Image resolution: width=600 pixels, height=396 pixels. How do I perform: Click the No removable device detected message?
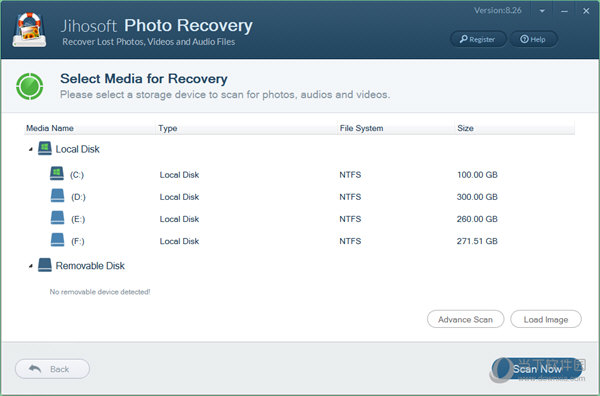coord(100,292)
